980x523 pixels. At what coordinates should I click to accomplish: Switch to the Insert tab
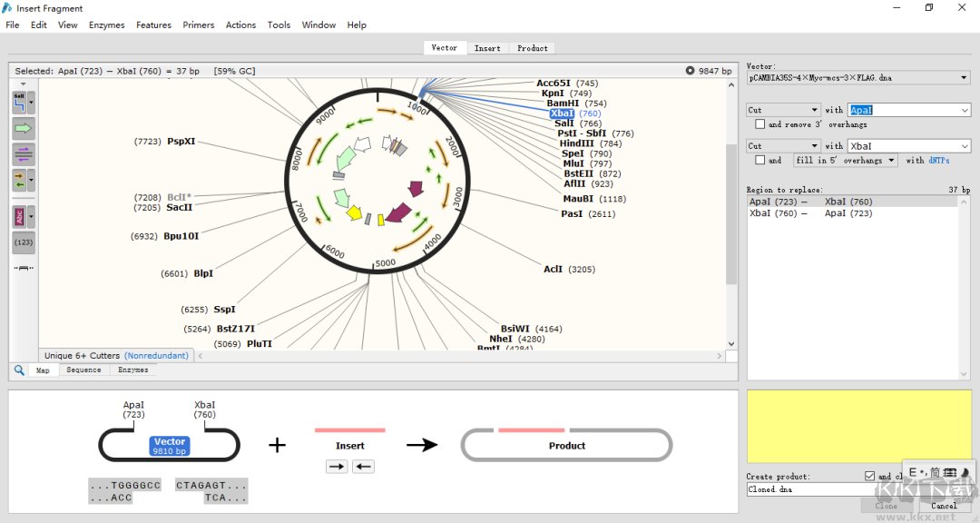pyautogui.click(x=487, y=48)
